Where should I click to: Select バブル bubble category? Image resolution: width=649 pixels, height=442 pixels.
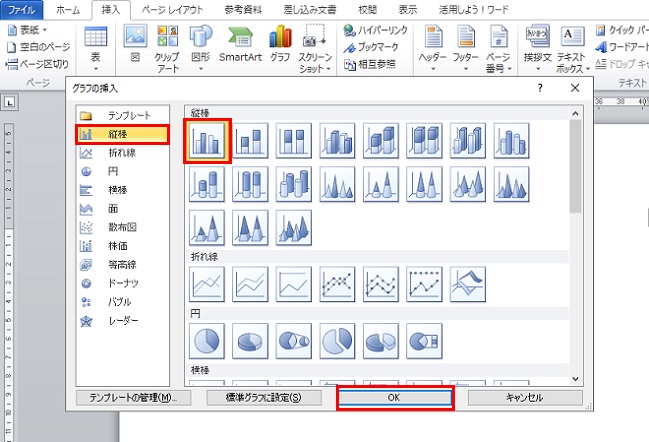click(x=123, y=302)
